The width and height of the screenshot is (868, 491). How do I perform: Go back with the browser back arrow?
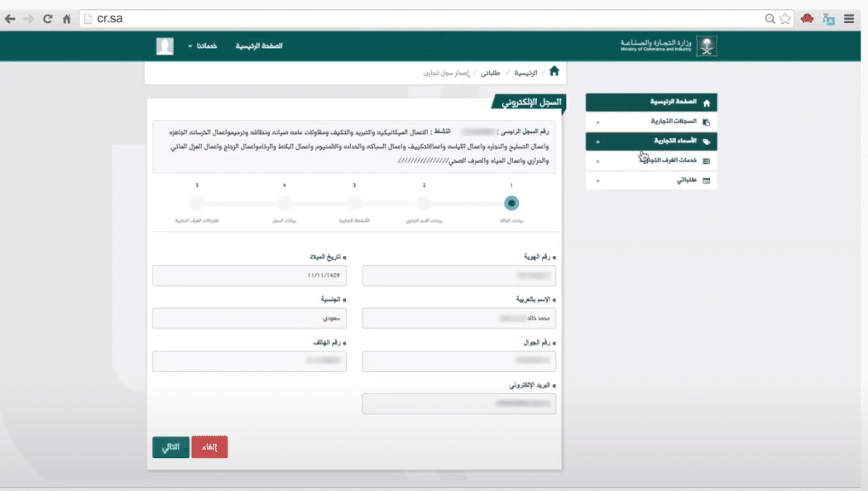(10, 19)
